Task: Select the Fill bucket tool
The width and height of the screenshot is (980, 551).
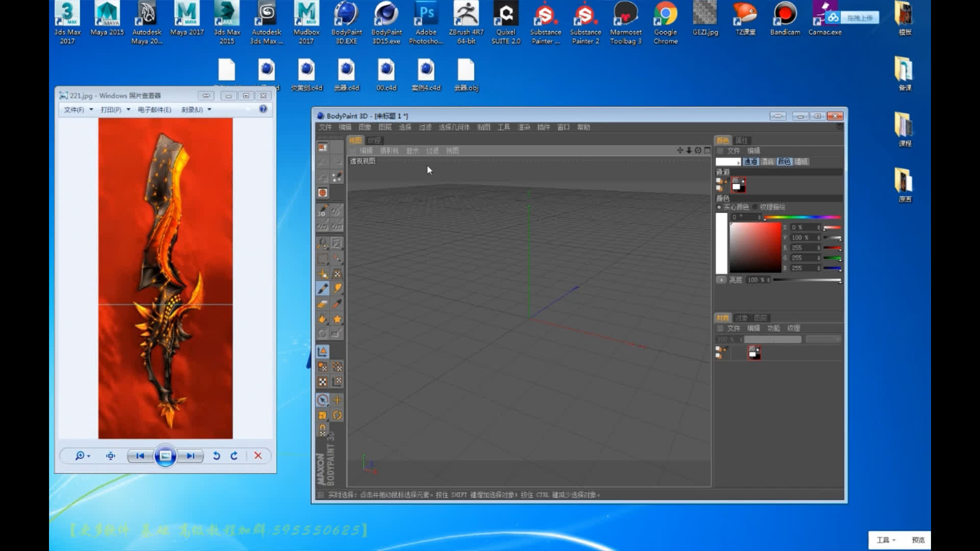Action: pos(323,319)
